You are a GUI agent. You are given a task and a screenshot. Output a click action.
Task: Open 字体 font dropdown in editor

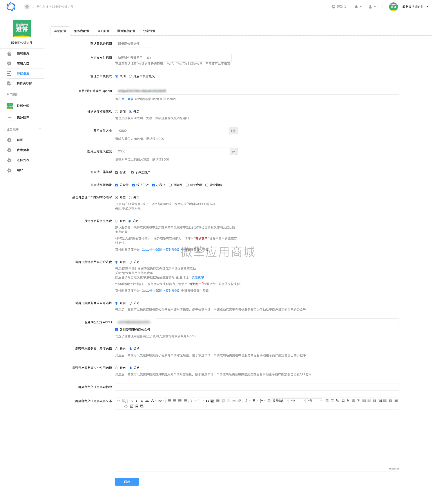click(x=297, y=401)
